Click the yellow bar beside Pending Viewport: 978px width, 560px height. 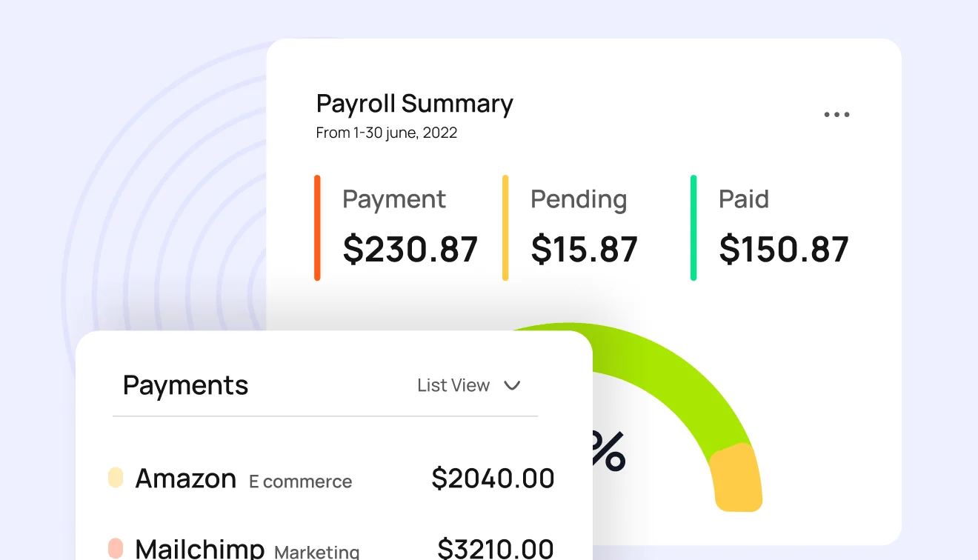coord(505,228)
